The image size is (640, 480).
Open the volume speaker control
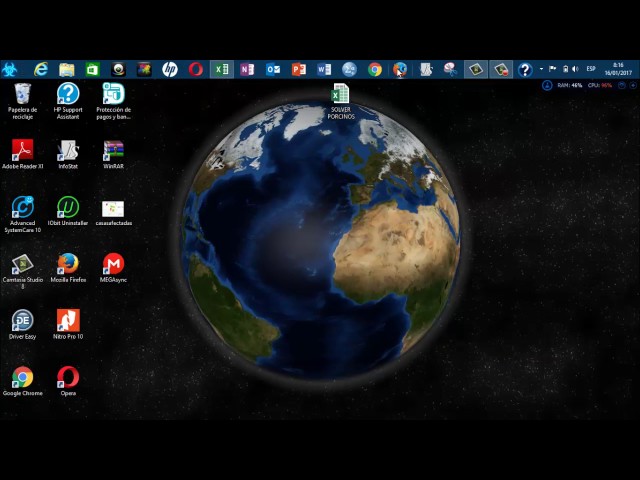(x=575, y=69)
